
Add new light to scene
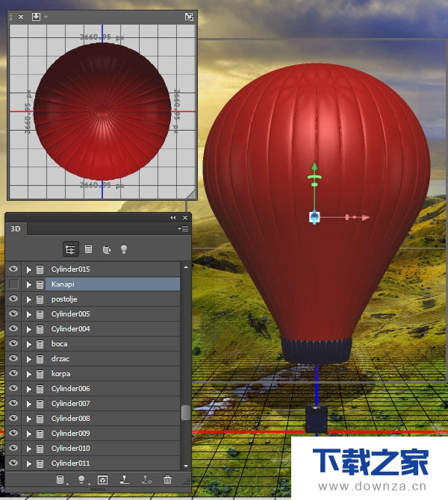point(81,479)
